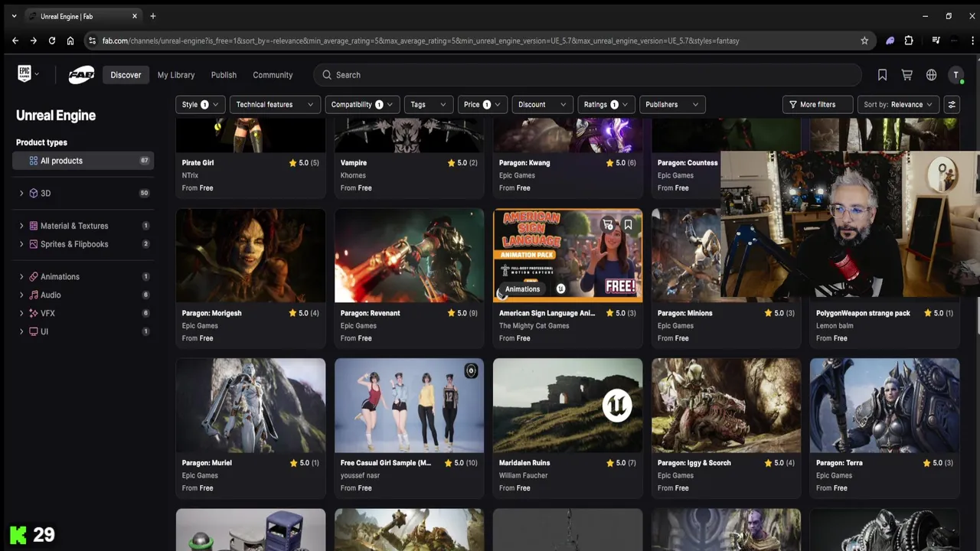The image size is (980, 551).
Task: Open the Style filter dropdown
Action: pos(200,105)
